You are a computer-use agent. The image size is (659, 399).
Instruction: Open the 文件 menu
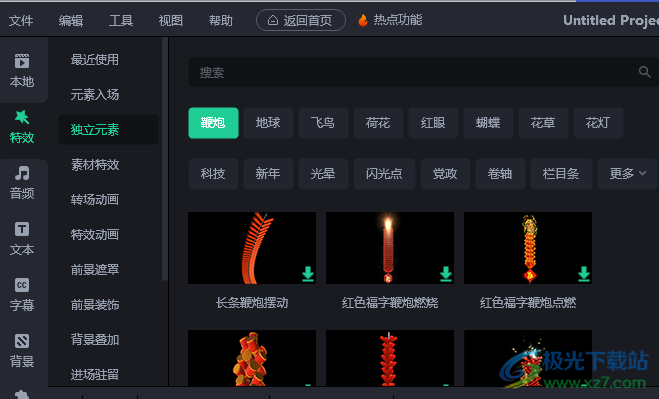(x=21, y=20)
